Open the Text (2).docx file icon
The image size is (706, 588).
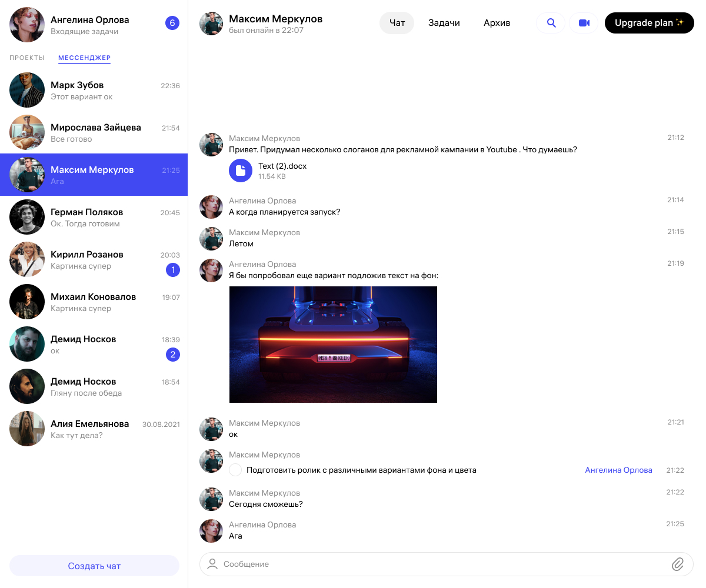(x=240, y=171)
